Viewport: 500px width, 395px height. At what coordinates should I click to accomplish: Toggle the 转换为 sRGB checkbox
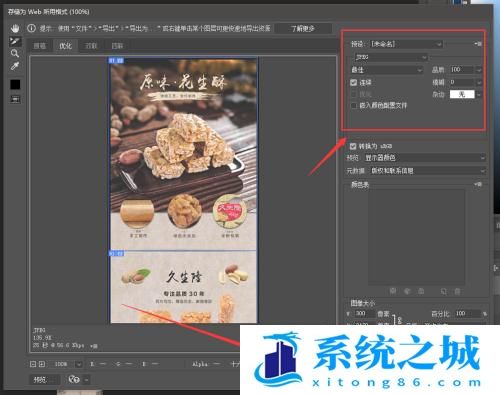tap(353, 146)
